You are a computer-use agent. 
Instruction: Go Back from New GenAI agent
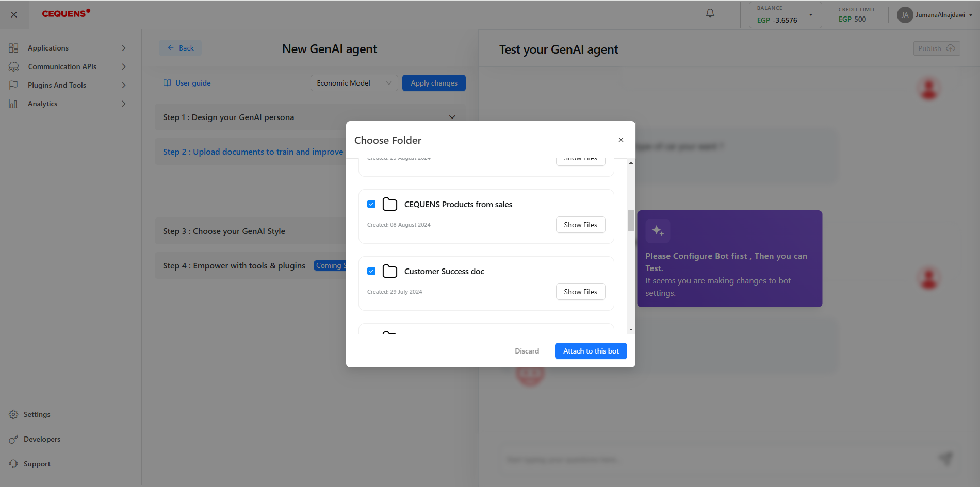tap(180, 48)
